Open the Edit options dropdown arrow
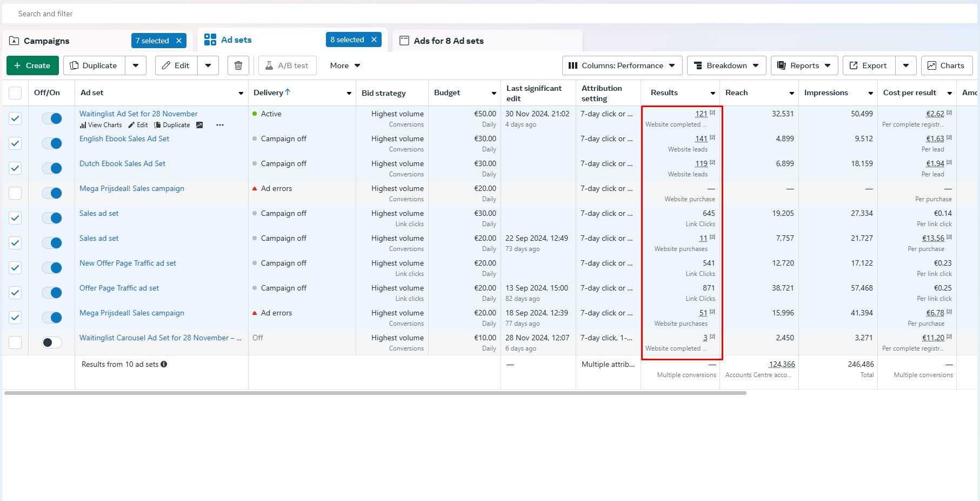 coord(208,65)
